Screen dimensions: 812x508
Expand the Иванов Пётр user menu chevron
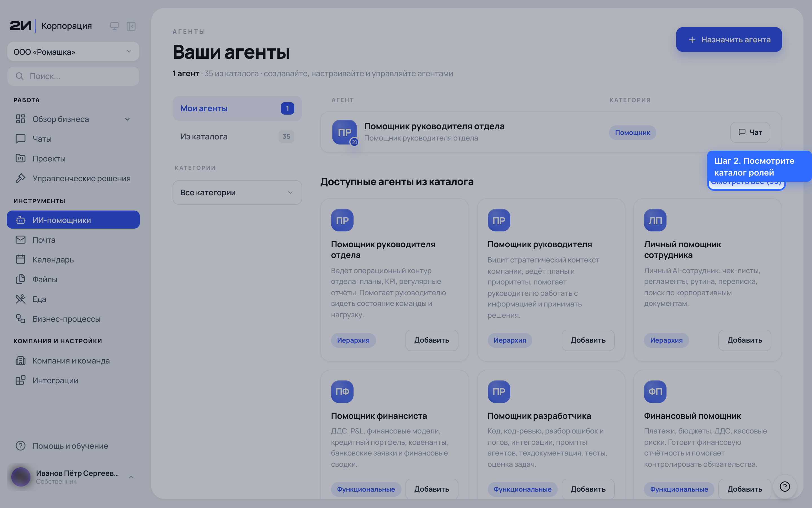[x=131, y=477]
